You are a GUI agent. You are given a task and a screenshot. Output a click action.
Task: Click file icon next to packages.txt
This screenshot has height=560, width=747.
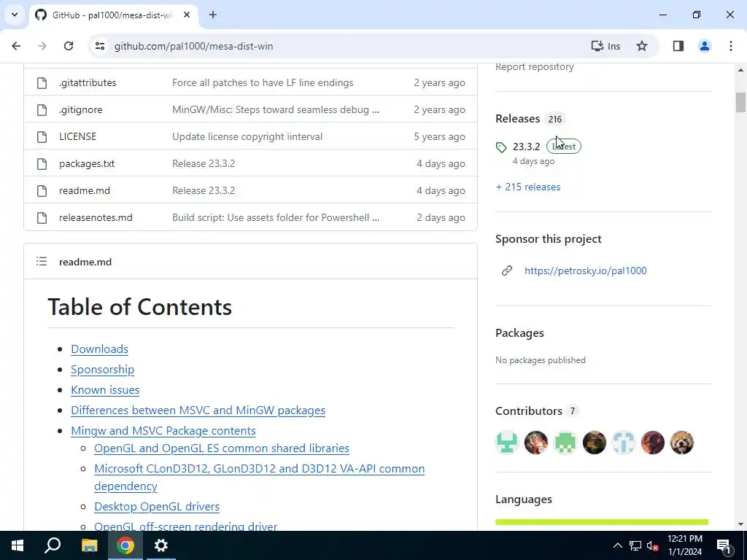(42, 164)
